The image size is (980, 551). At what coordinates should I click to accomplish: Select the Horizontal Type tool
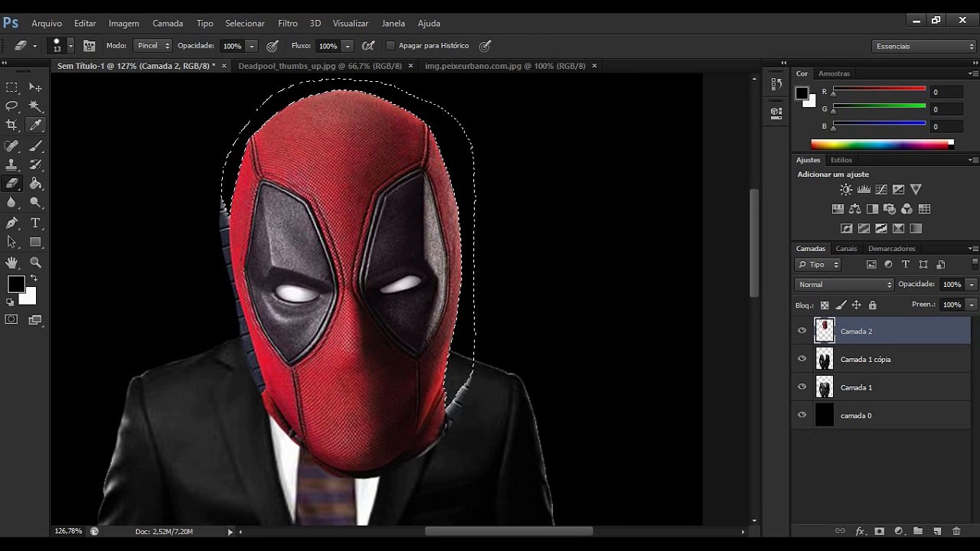35,223
